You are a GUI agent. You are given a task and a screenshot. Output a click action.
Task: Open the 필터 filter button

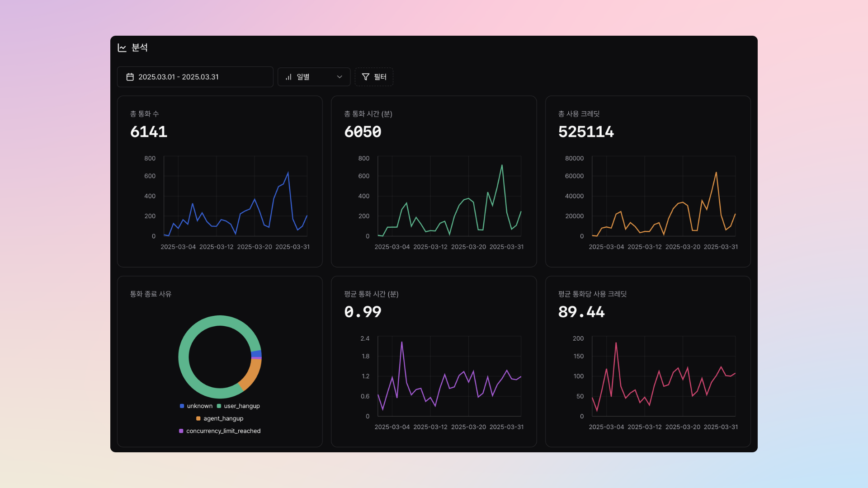point(374,77)
